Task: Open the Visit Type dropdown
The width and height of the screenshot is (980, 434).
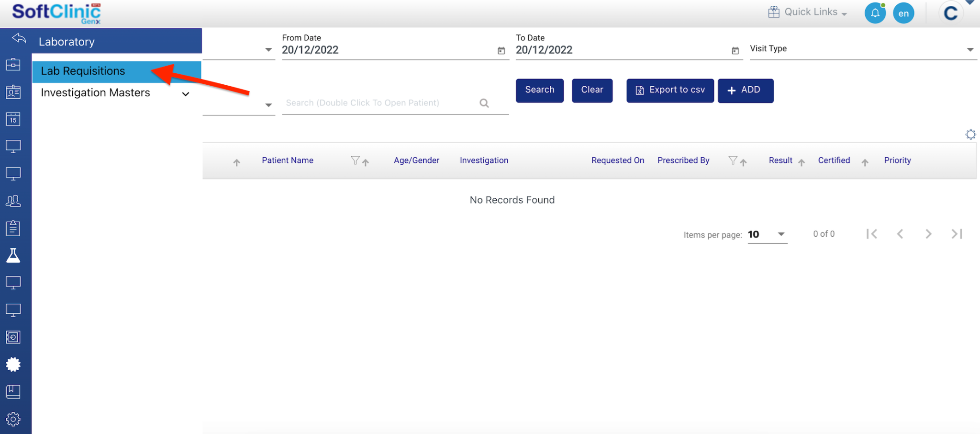Action: (x=969, y=50)
